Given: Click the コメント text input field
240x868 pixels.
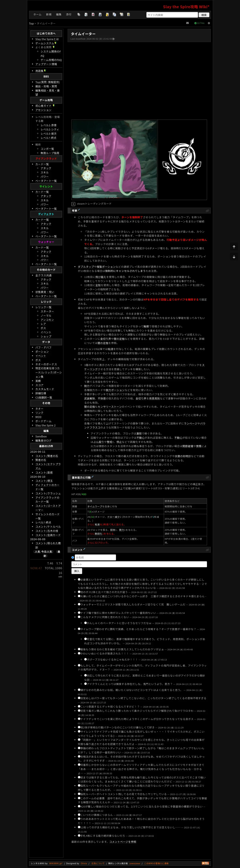Looking at the screenshot, I should [x=139, y=564].
